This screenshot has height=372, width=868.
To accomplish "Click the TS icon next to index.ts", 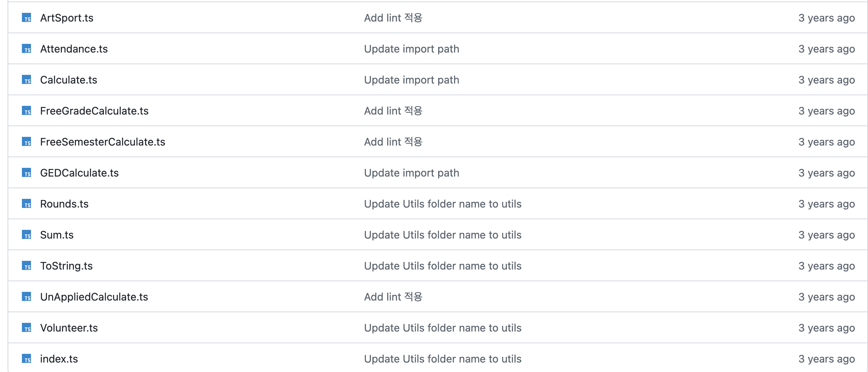I will click(26, 359).
